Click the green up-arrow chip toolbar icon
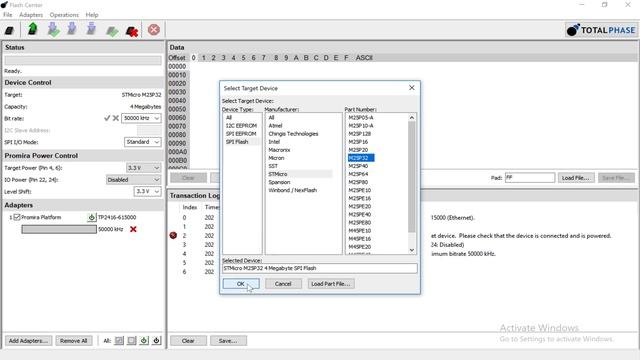The image size is (640, 360). 33,29
